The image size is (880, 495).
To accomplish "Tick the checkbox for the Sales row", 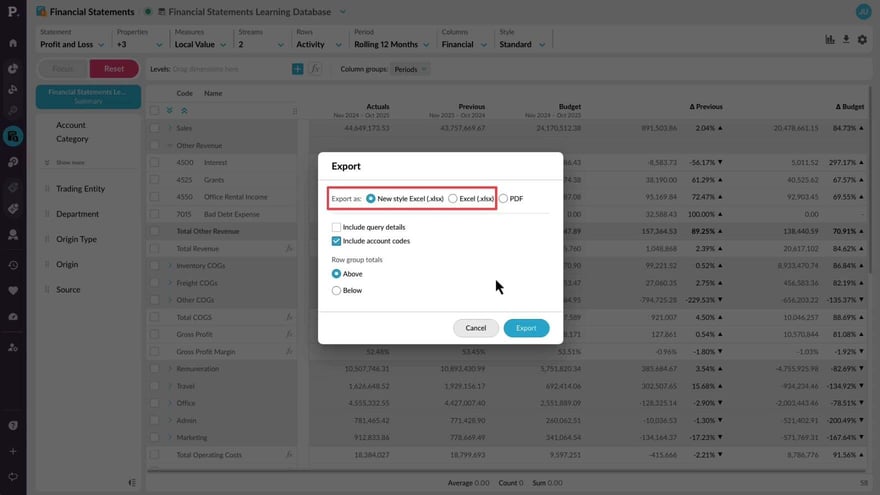I will 154,128.
